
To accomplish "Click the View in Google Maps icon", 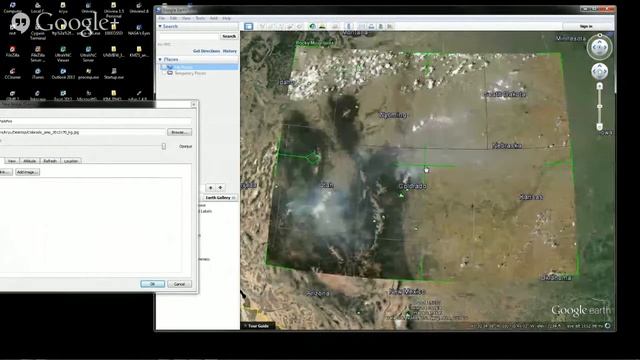I will 390,26.
